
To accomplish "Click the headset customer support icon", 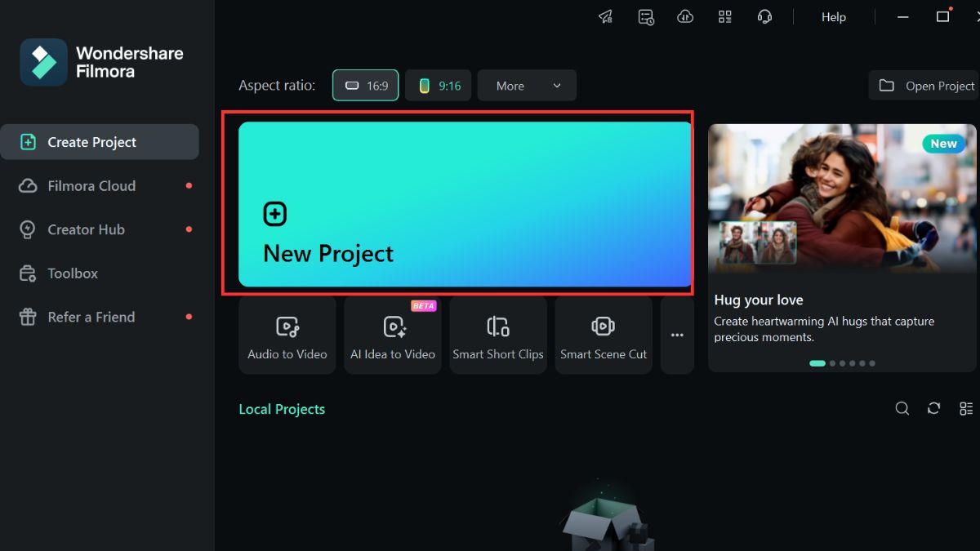I will click(x=764, y=17).
